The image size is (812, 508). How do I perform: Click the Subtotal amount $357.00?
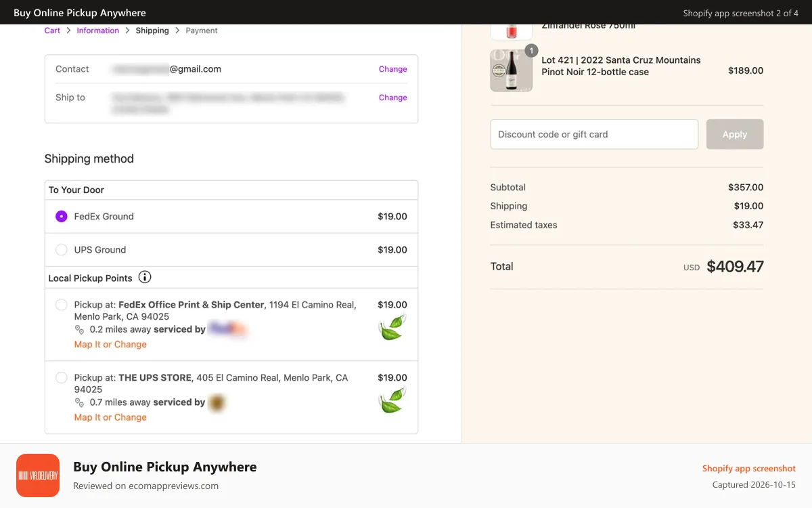click(x=746, y=188)
